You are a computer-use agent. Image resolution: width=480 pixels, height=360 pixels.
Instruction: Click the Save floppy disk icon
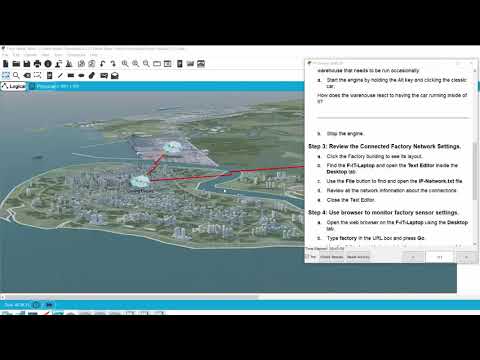click(x=27, y=64)
